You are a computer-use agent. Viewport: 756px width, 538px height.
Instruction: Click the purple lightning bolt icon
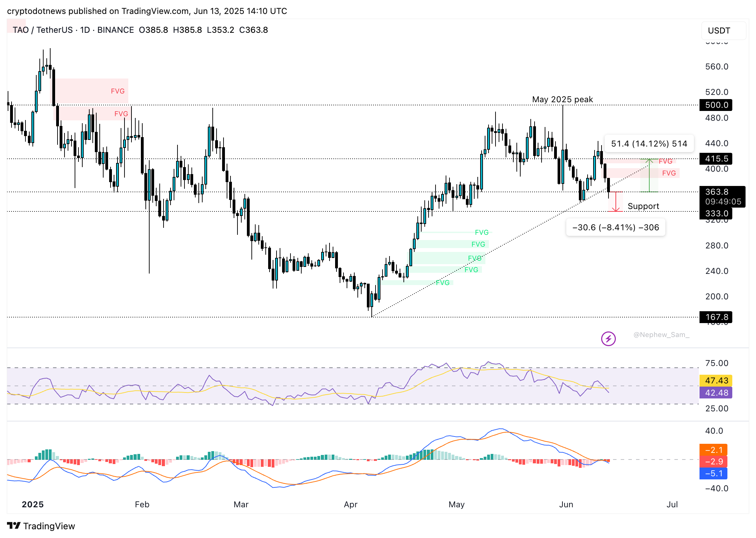click(608, 338)
